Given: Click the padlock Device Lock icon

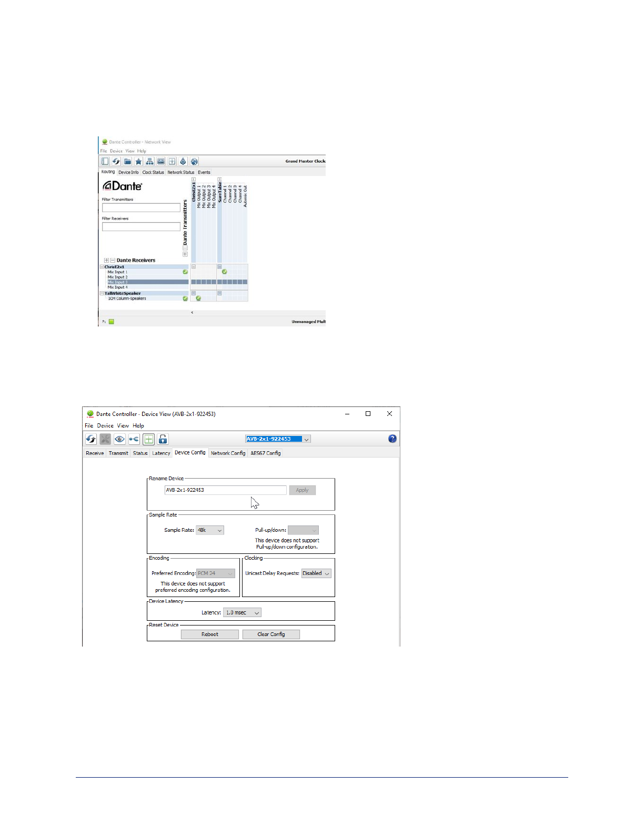Looking at the screenshot, I should (x=163, y=439).
